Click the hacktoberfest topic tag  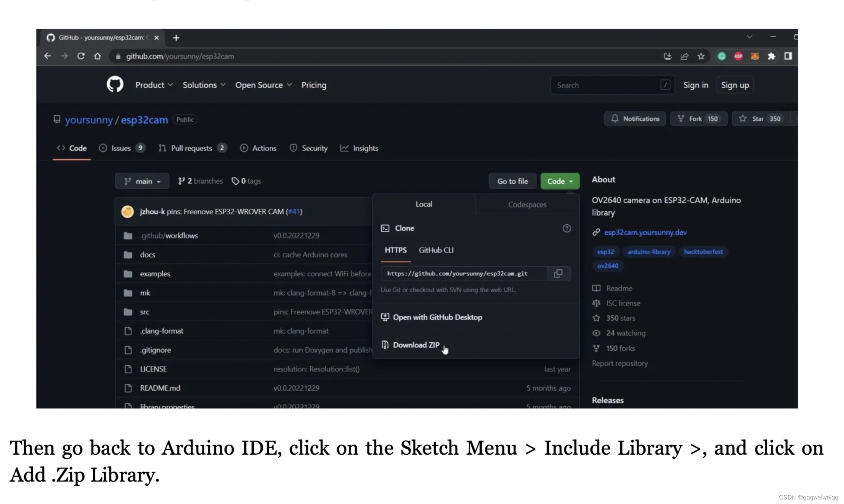click(703, 252)
